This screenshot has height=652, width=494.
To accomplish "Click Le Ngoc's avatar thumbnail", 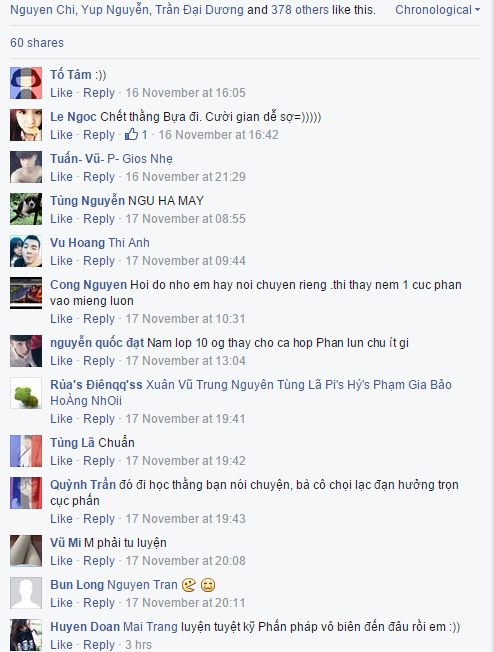I will click(26, 125).
